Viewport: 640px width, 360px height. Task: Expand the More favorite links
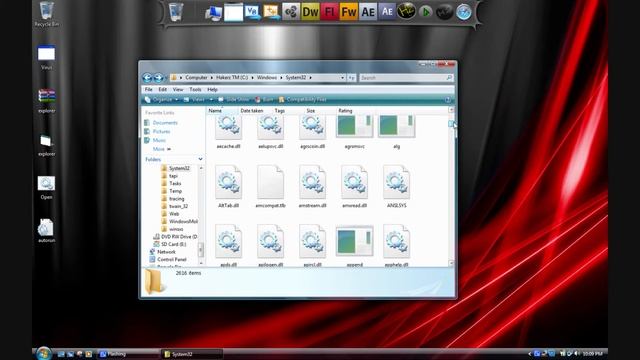tap(162, 149)
